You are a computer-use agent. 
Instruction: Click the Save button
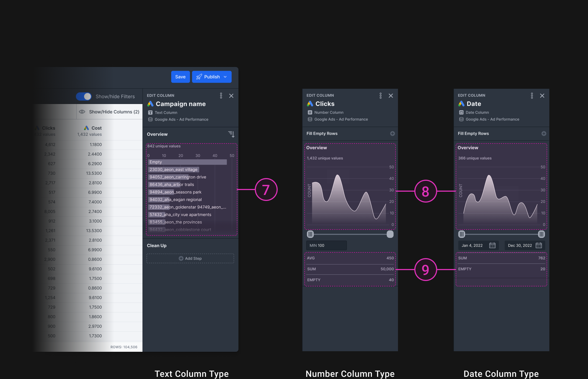pyautogui.click(x=180, y=77)
